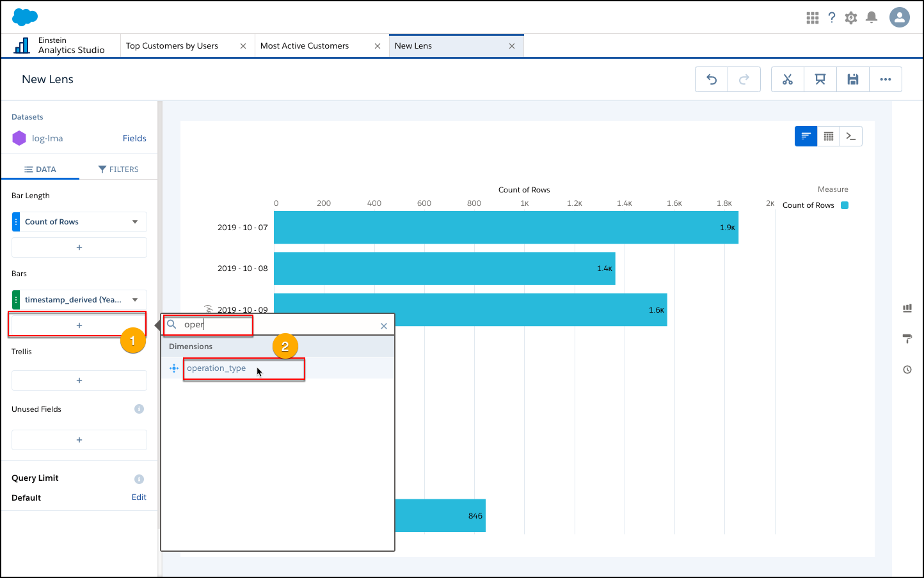Viewport: 924px width, 578px height.
Task: Click the presentation mode icon
Action: (x=820, y=79)
